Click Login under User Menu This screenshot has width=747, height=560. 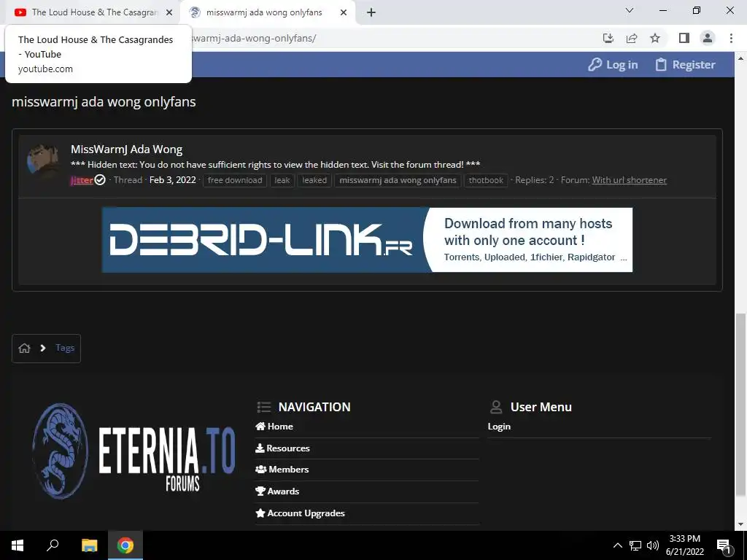point(499,427)
